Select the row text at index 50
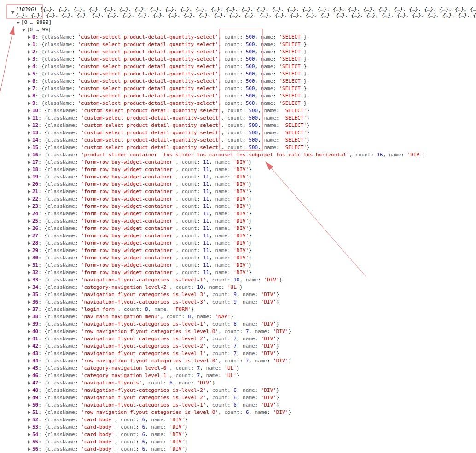This screenshot has height=453, width=476. coord(156,405)
